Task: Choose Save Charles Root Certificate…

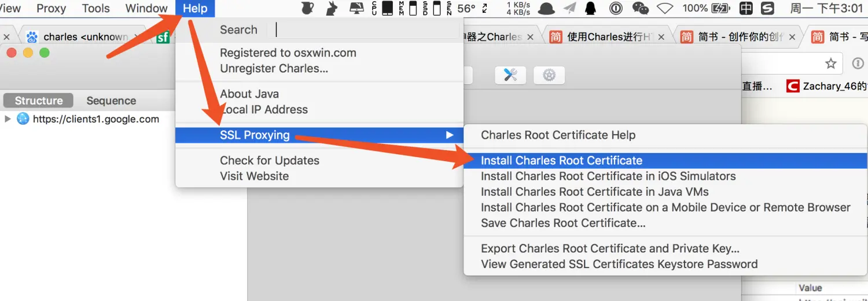Action: click(665, 223)
